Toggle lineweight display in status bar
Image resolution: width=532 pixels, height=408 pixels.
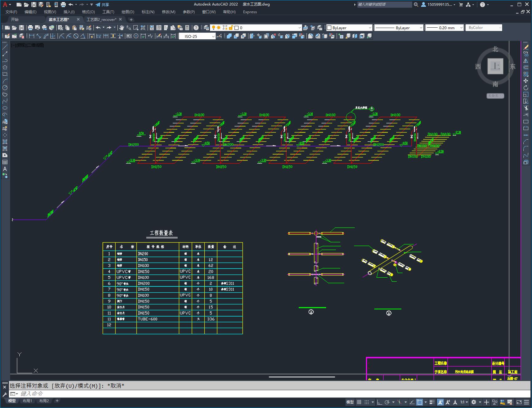click(x=432, y=402)
